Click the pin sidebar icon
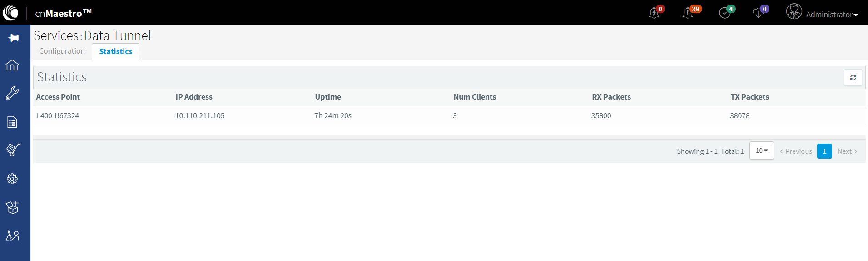 coord(13,38)
